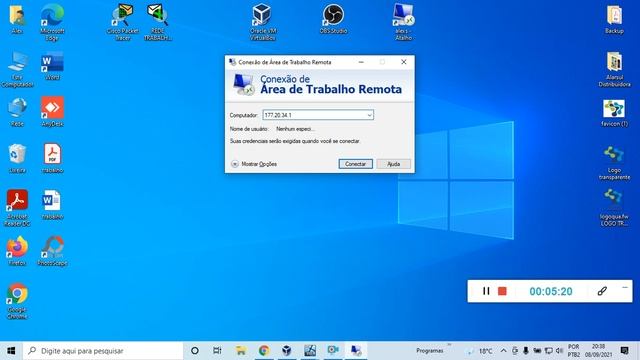This screenshot has width=640, height=360.
Task: Open the POR PTB2 language indicator
Action: point(573,350)
